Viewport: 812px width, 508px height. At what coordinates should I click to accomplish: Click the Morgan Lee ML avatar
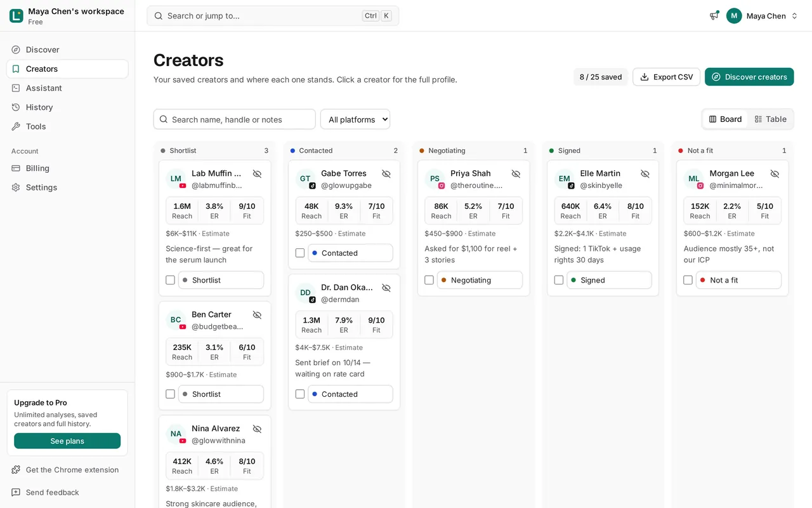coord(693,179)
